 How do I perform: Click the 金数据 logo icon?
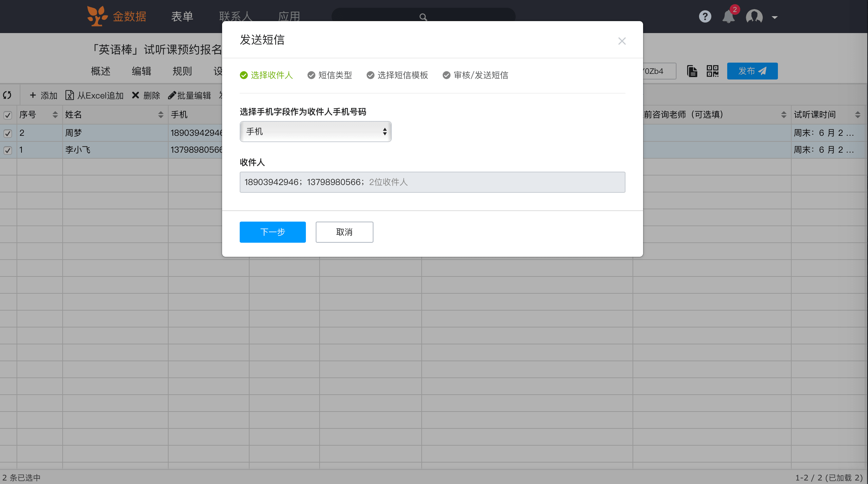point(97,16)
